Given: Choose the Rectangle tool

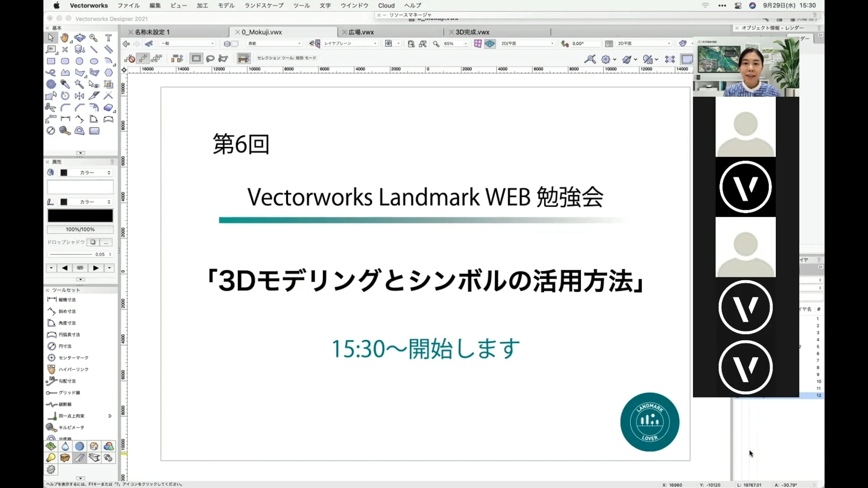Looking at the screenshot, I should pyautogui.click(x=51, y=61).
